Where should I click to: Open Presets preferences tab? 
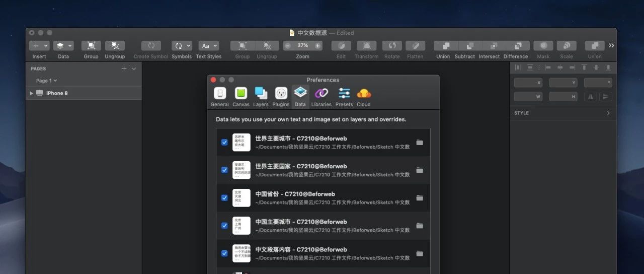(x=344, y=96)
